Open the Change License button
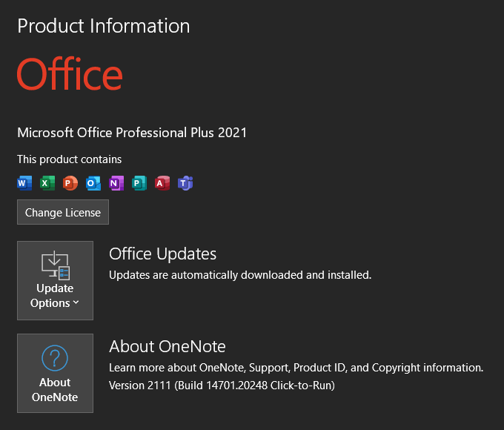Screen dimensions: 504x430 click(x=63, y=212)
